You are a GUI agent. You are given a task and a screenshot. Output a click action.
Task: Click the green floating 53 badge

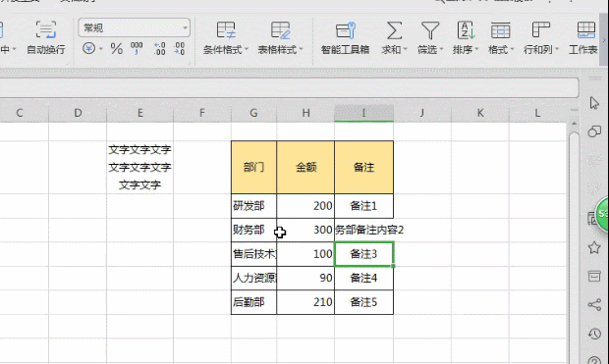pos(602,214)
